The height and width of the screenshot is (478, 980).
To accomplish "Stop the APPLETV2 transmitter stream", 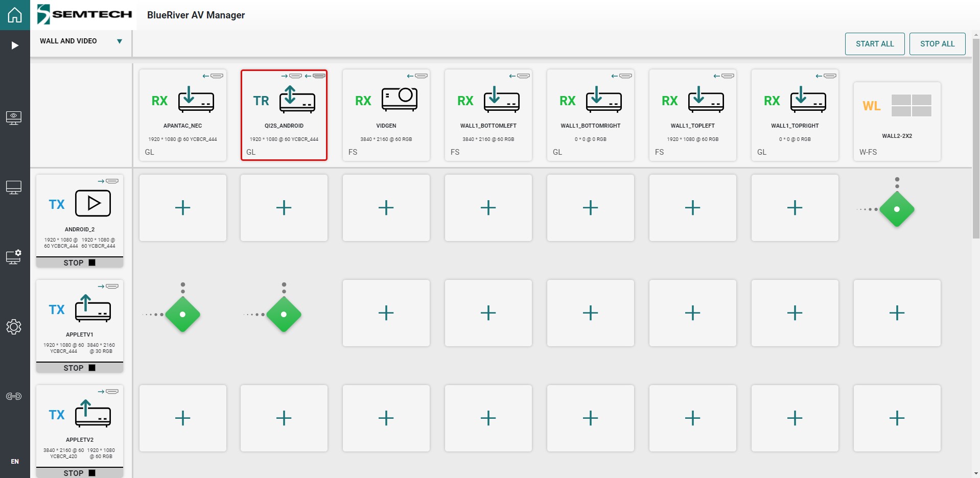I will click(x=79, y=473).
